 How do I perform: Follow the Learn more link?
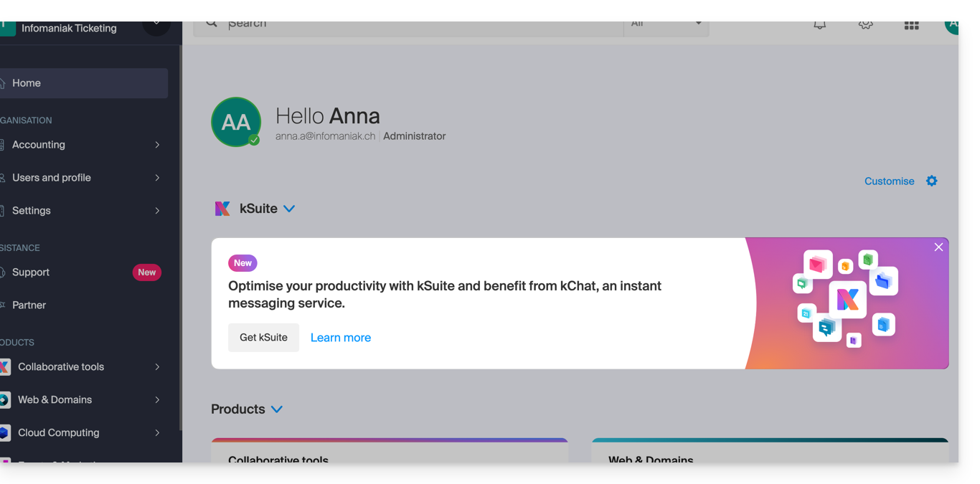click(341, 338)
